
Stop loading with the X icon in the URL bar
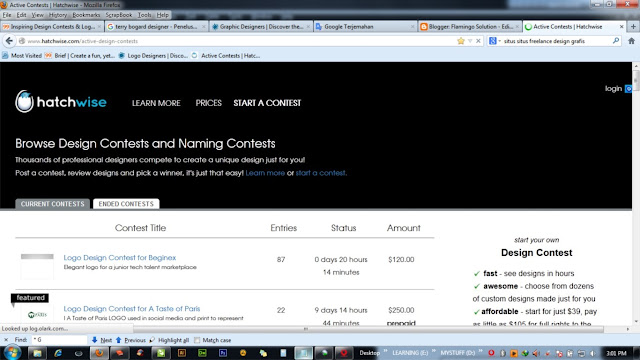(478, 41)
